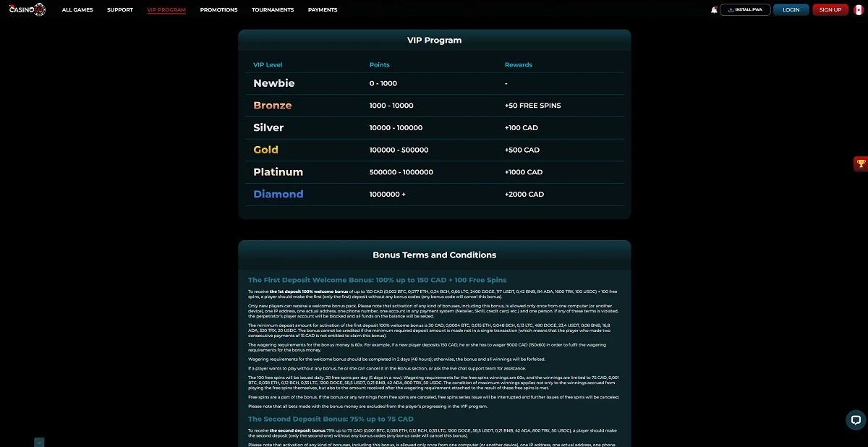Image resolution: width=868 pixels, height=447 pixels.
Task: Click the Sign Up button
Action: pyautogui.click(x=830, y=9)
